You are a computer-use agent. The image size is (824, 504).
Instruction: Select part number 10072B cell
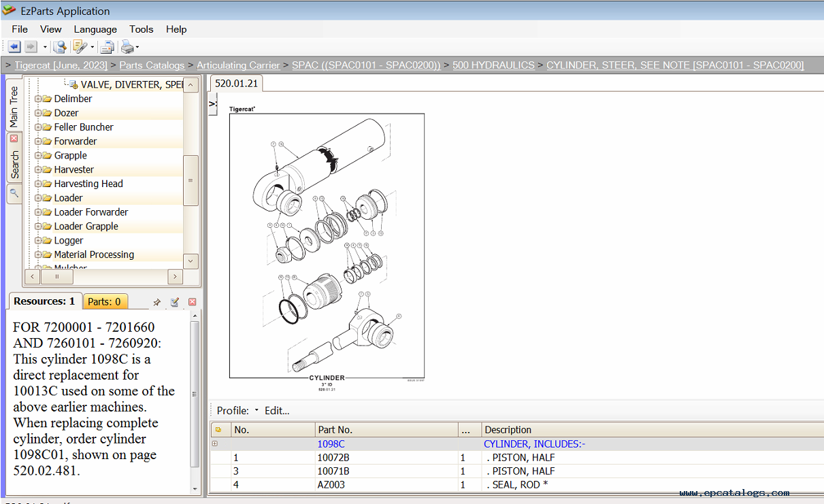(x=386, y=458)
